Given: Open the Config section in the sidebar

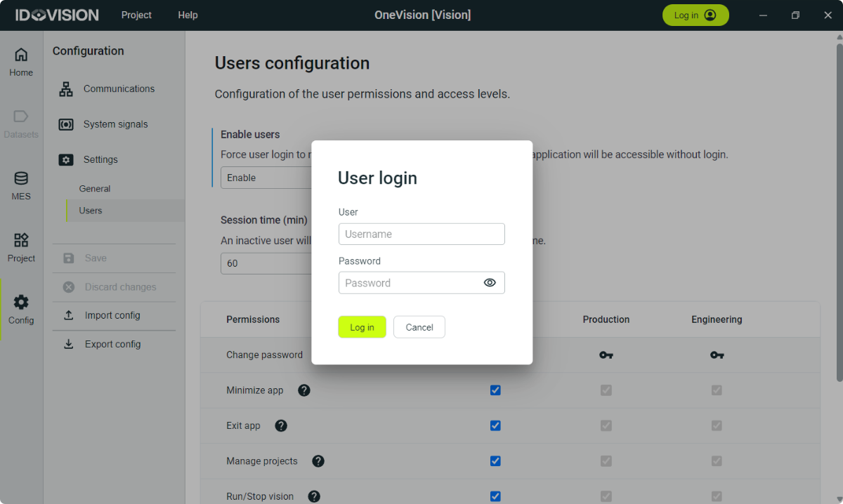Looking at the screenshot, I should 20,307.
